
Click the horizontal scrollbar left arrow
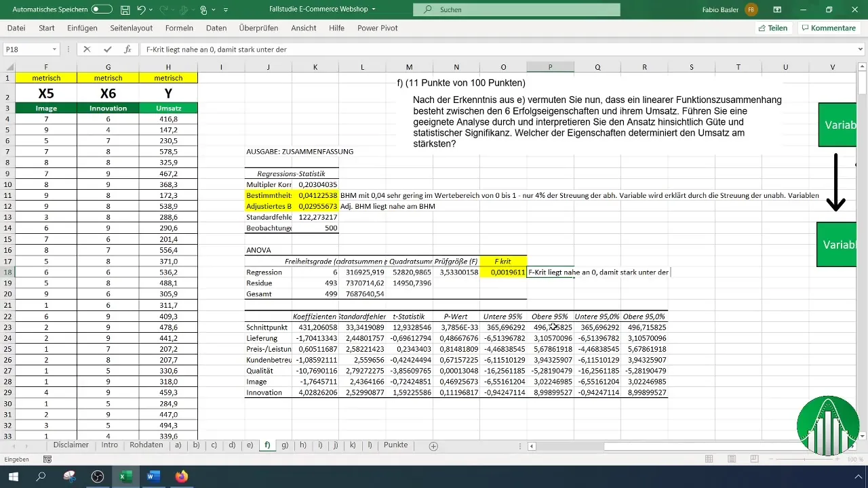pyautogui.click(x=532, y=446)
